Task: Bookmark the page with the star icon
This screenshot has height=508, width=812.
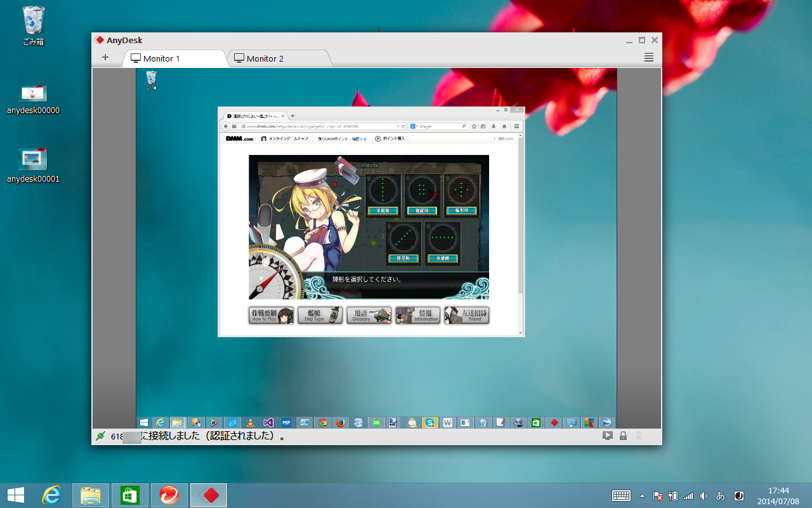Action: pyautogui.click(x=474, y=126)
